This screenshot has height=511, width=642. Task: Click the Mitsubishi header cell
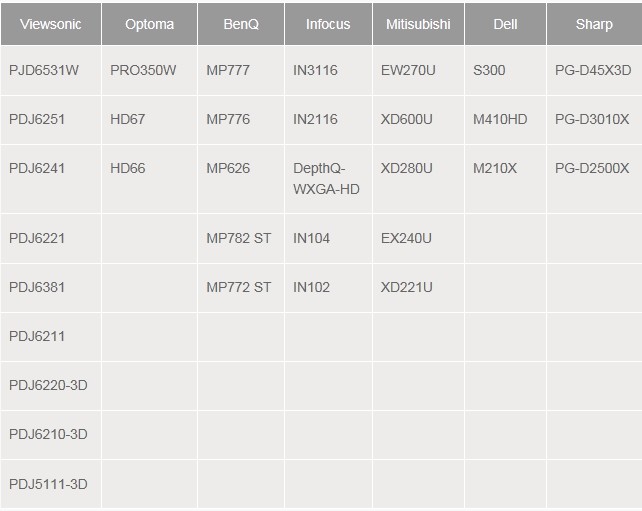coord(418,24)
